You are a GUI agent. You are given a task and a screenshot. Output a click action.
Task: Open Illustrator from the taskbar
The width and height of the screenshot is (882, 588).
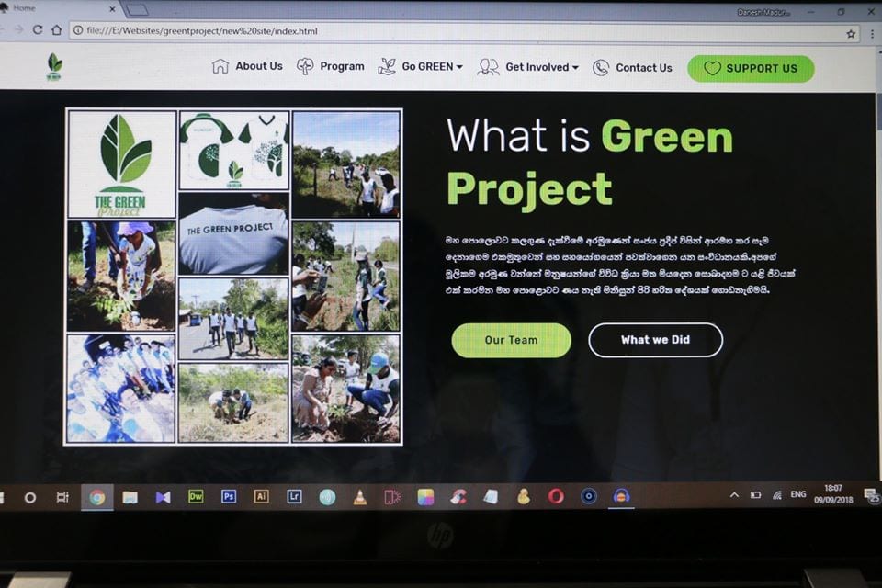tap(261, 496)
